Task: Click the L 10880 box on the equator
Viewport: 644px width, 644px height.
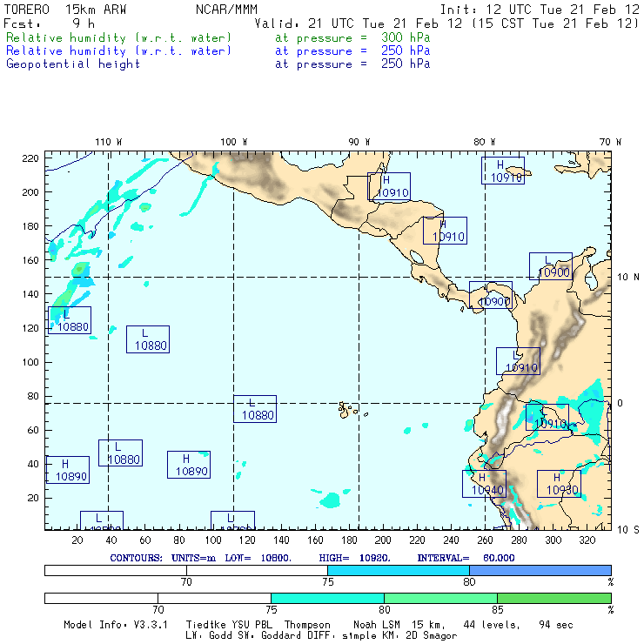Action: tap(255, 409)
